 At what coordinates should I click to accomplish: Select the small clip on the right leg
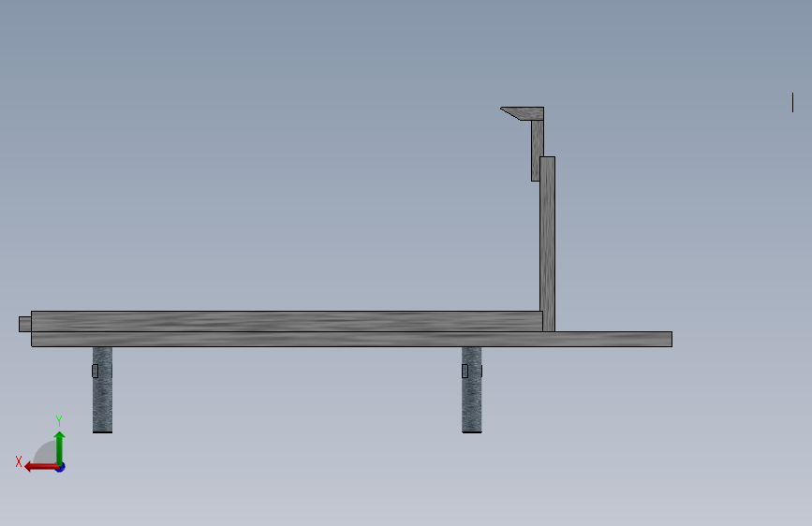pyautogui.click(x=465, y=371)
